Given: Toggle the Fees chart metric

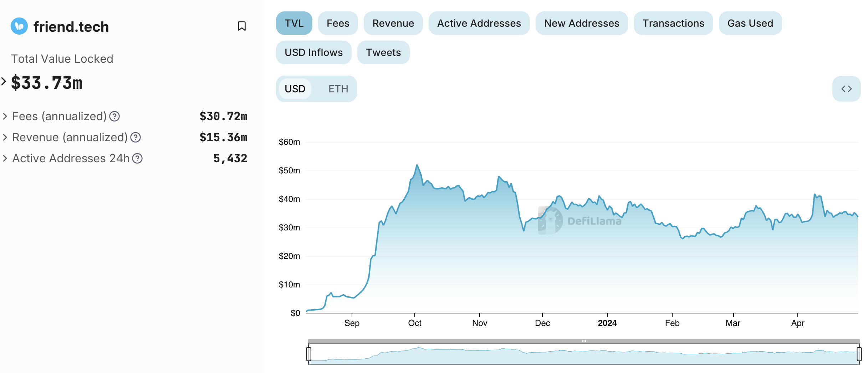Looking at the screenshot, I should (338, 23).
